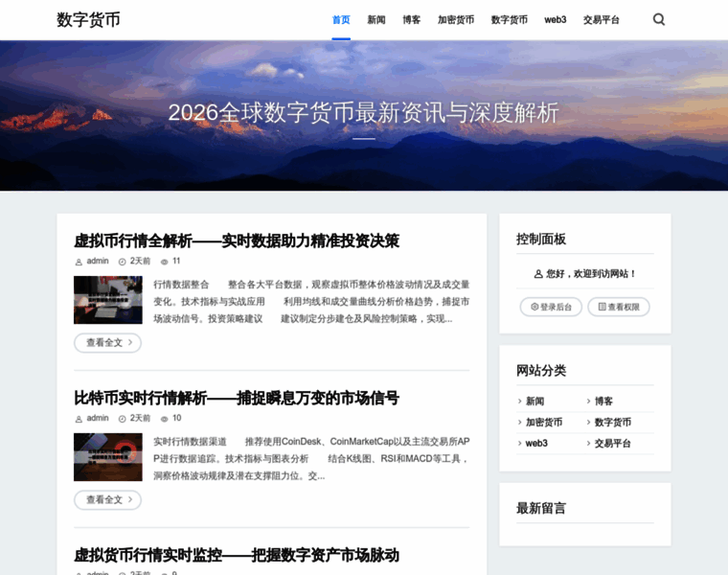
Task: Click the 网站分类 heading
Action: click(x=541, y=371)
